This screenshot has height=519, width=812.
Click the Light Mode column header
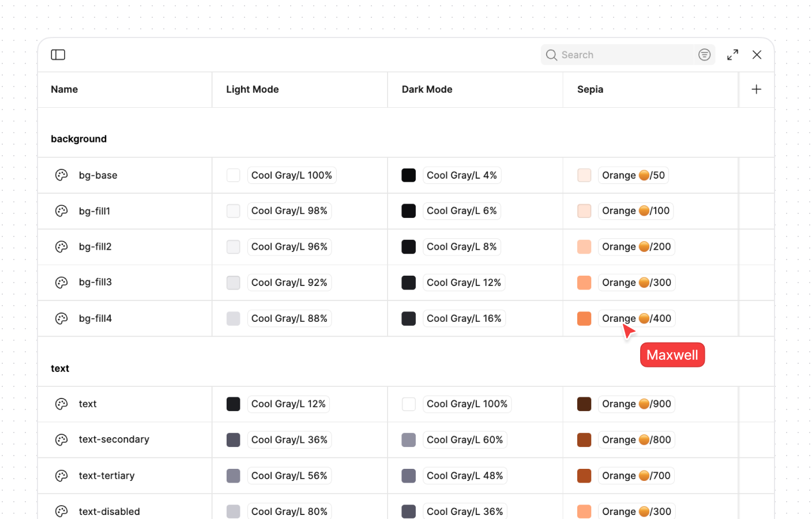click(x=253, y=89)
